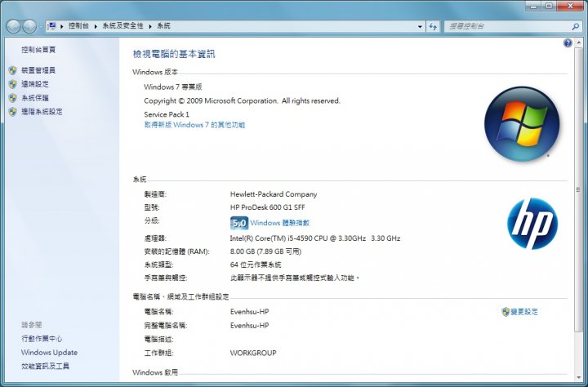Open 控制台首頁 in the sidebar
This screenshot has width=588, height=387.
point(38,50)
